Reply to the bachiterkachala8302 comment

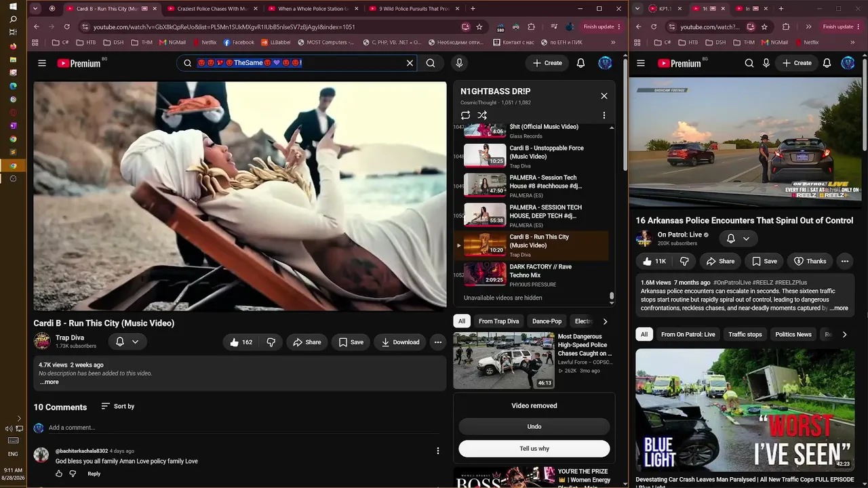click(94, 474)
